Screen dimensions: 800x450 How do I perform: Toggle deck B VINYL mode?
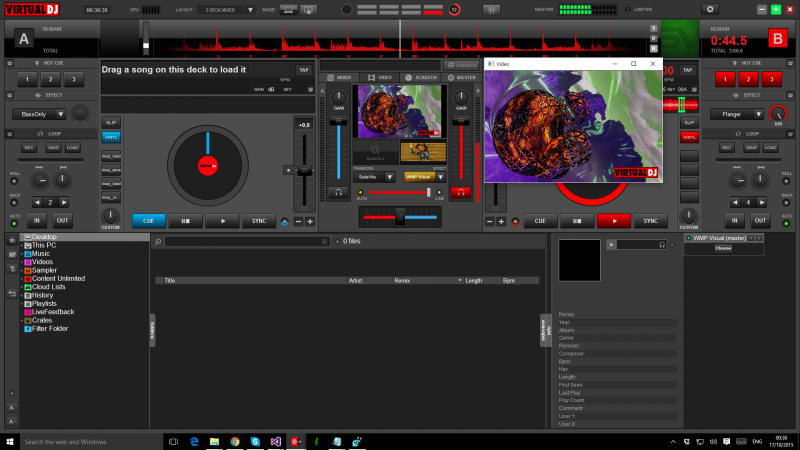pos(689,137)
